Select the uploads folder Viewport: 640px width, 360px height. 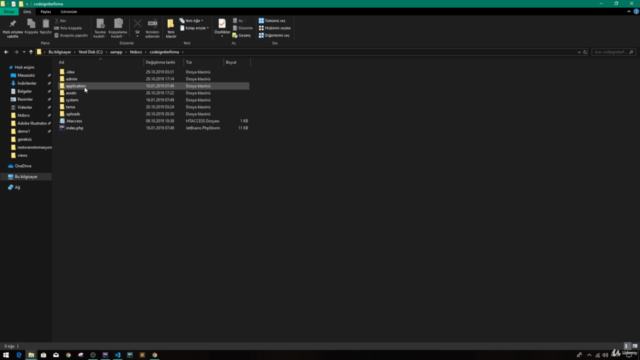point(73,114)
